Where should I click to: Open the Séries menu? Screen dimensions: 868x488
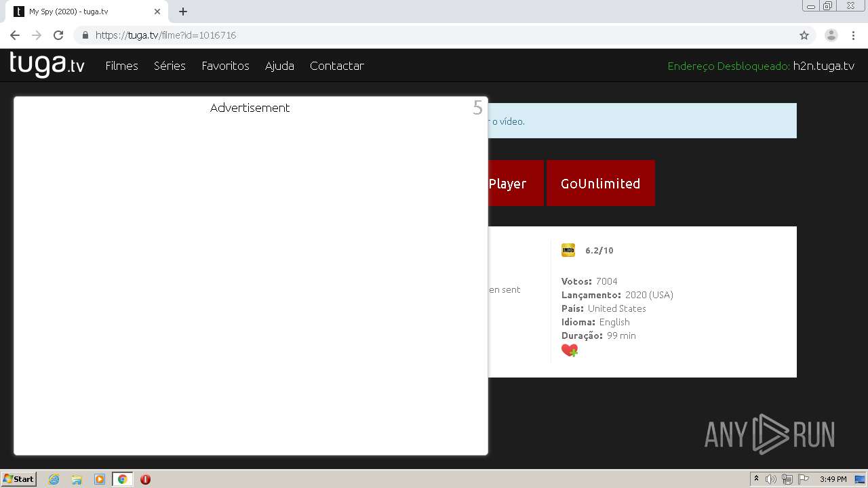pyautogui.click(x=170, y=66)
